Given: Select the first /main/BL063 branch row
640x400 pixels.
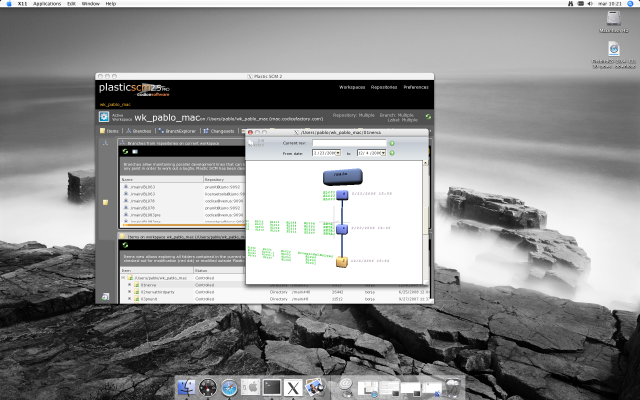Looking at the screenshot, I should point(182,187).
